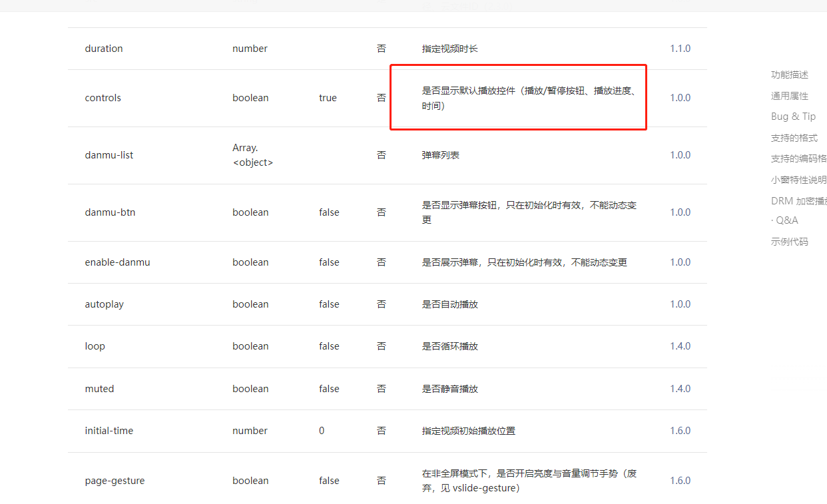Screen dimensions: 827x504
Task: Click version 1.6.0 in the initial-time row
Action: 681,431
